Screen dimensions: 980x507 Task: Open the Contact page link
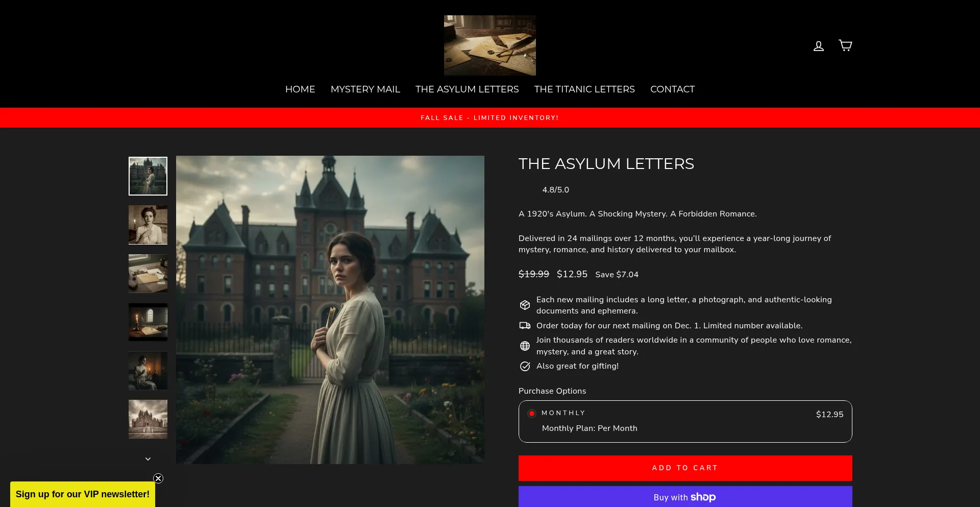coord(672,89)
